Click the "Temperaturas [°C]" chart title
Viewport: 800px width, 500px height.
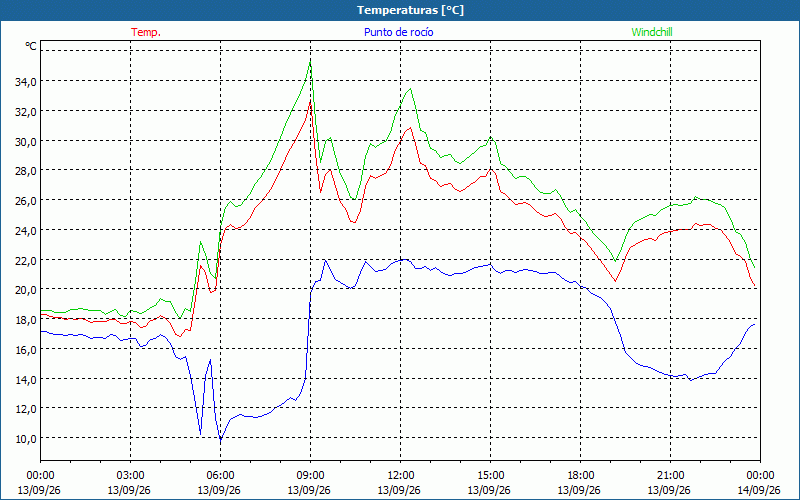point(410,10)
